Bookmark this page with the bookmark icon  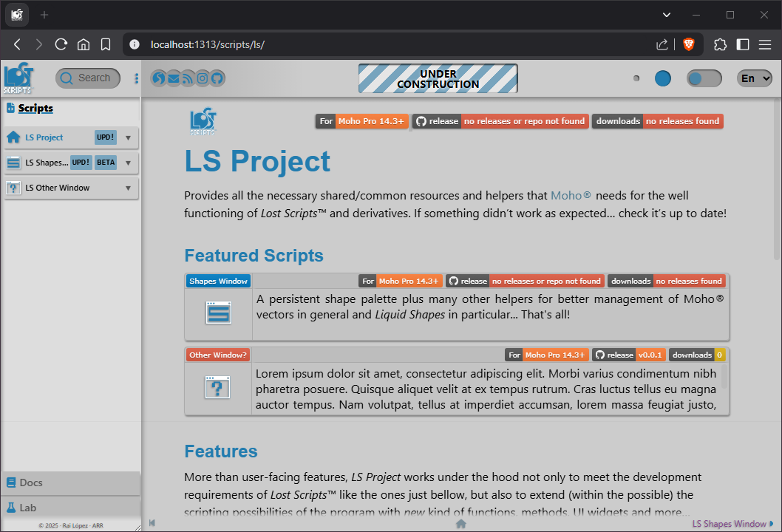point(106,44)
